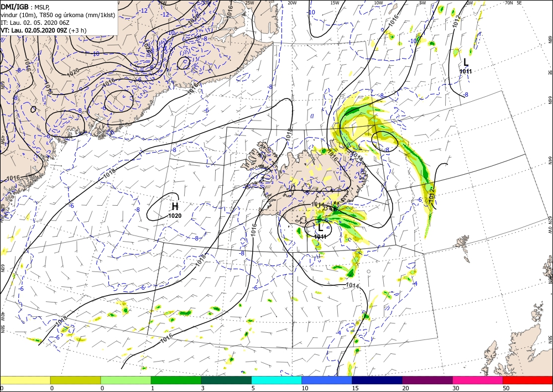
Task: Click the '20W' longitude label at top
Action: [x=292, y=3]
